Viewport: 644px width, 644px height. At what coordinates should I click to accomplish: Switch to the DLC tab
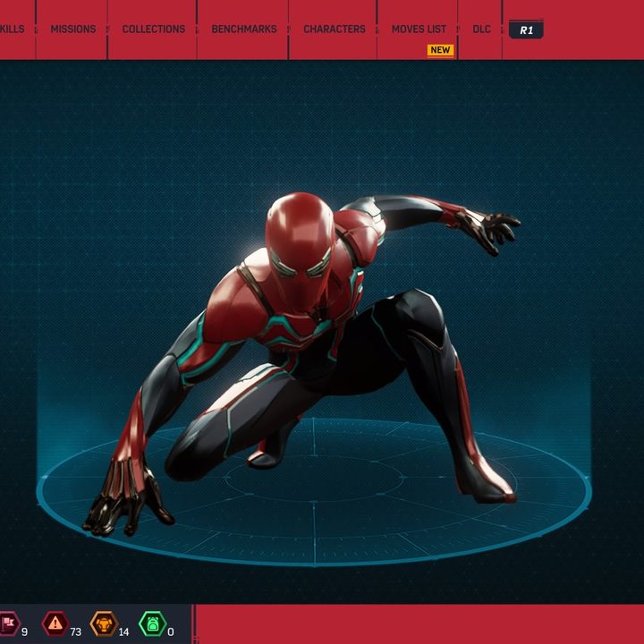click(481, 30)
